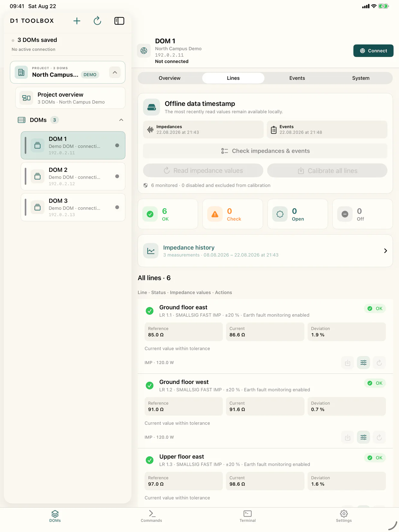Open the DOMs tab in bottom bar

[55, 516]
